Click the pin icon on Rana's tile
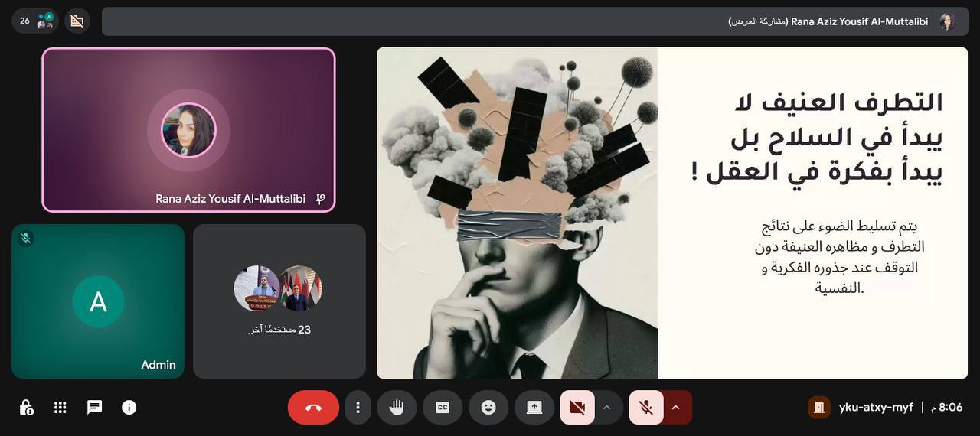The image size is (980, 436). [x=321, y=199]
